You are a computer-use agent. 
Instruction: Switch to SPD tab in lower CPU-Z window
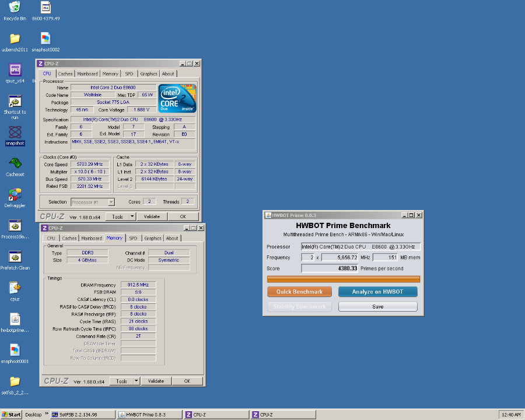133,238
